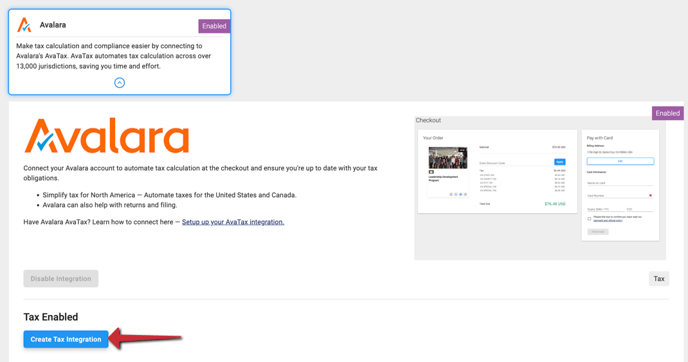Click 'Pay with Card' in checkout preview
Image resolution: width=688 pixels, height=362 pixels.
pyautogui.click(x=600, y=138)
